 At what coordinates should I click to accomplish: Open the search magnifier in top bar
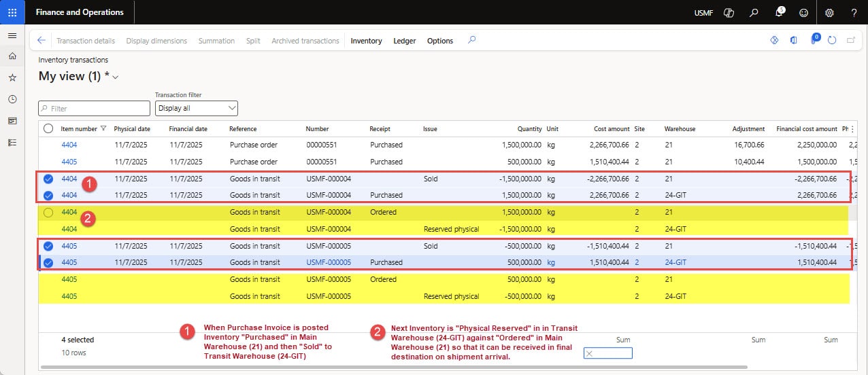[x=754, y=12]
